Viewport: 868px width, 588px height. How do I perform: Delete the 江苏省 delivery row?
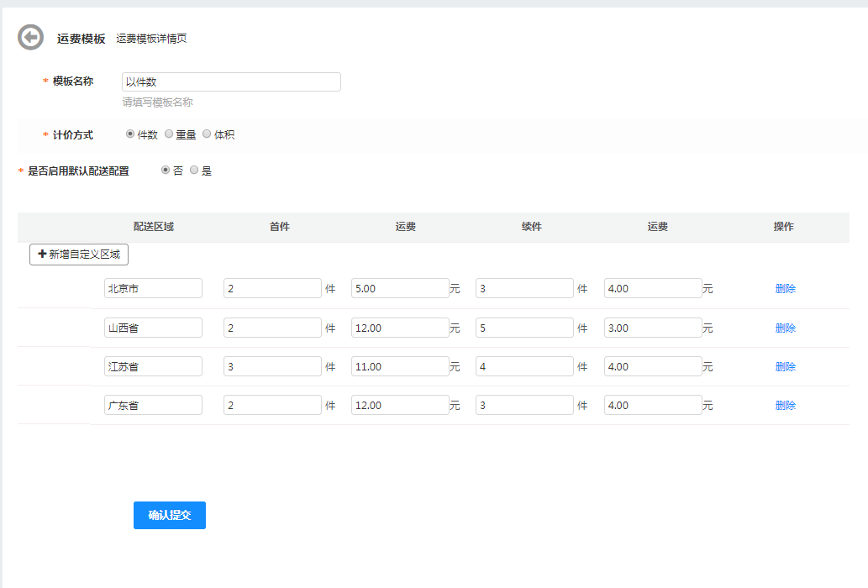click(x=785, y=367)
